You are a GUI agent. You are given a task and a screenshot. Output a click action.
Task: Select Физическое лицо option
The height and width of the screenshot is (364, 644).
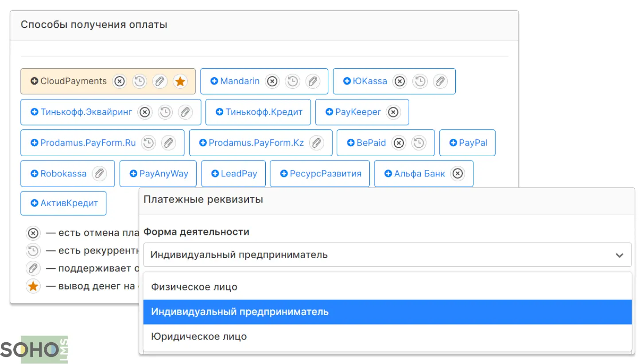pos(388,287)
